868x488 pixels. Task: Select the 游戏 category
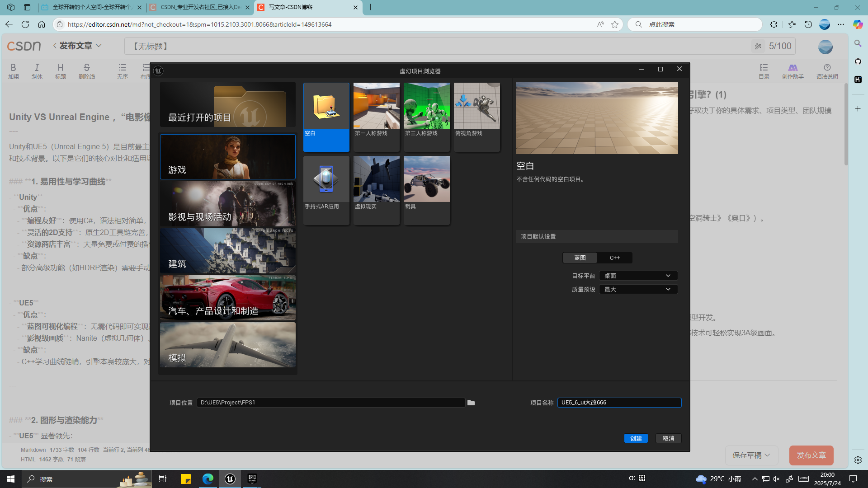(x=227, y=157)
